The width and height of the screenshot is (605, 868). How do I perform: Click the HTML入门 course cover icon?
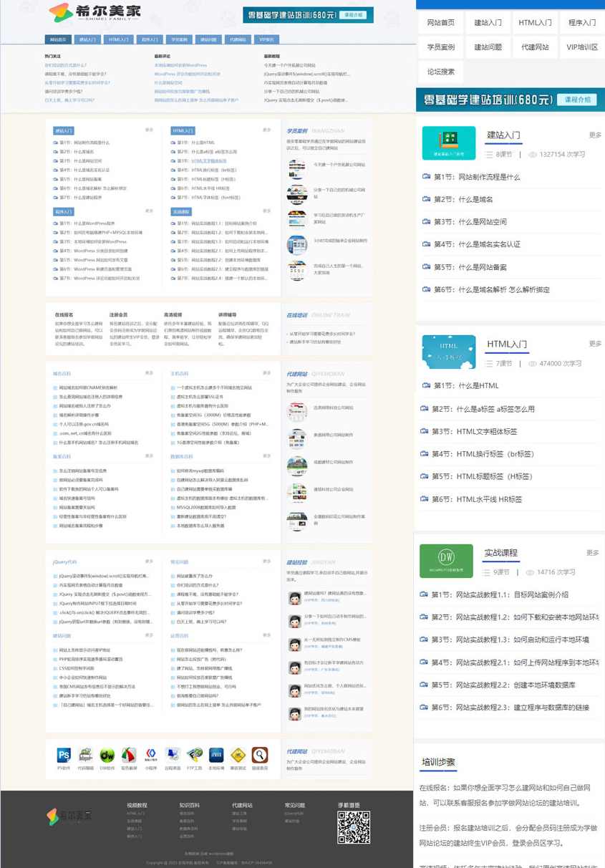pyautogui.click(x=448, y=352)
